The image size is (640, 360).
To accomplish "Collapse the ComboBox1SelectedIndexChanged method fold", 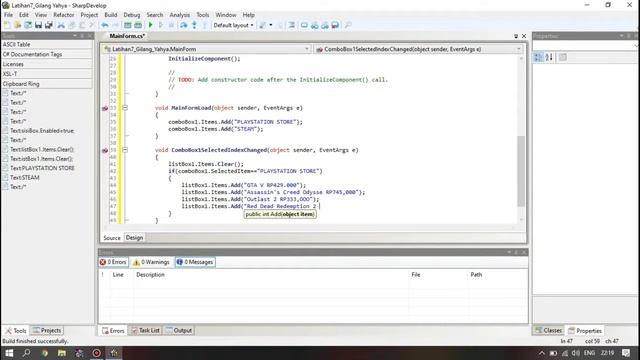I will pos(125,150).
